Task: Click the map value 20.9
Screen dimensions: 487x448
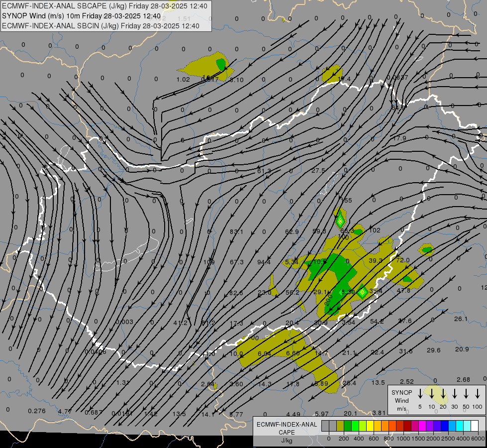Action: 462,349
